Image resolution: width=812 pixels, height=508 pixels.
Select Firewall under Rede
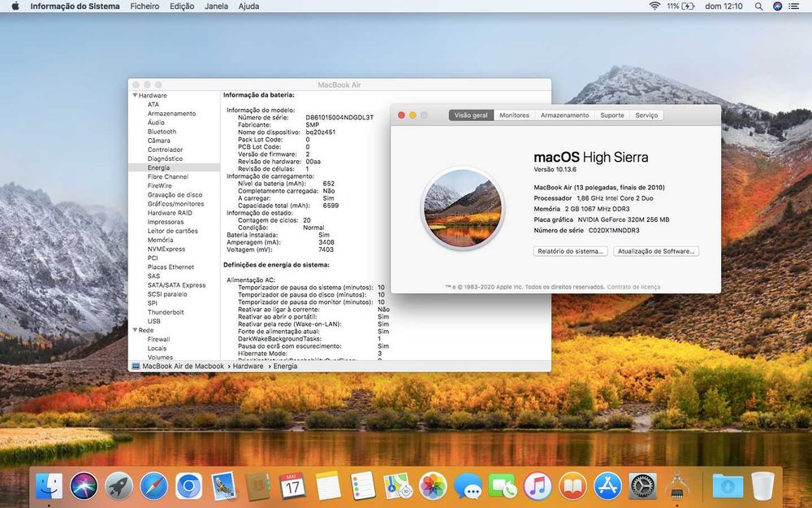(x=158, y=339)
